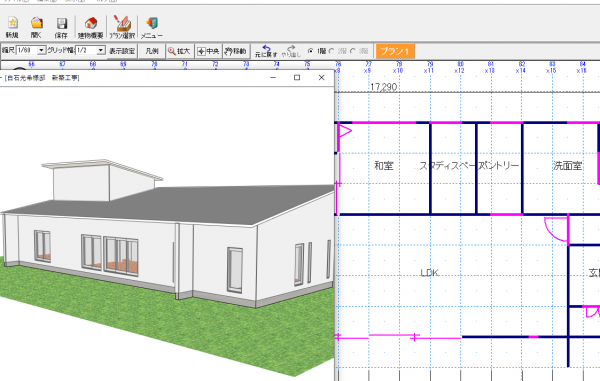Select the 1階 floor radio button

[x=310, y=51]
